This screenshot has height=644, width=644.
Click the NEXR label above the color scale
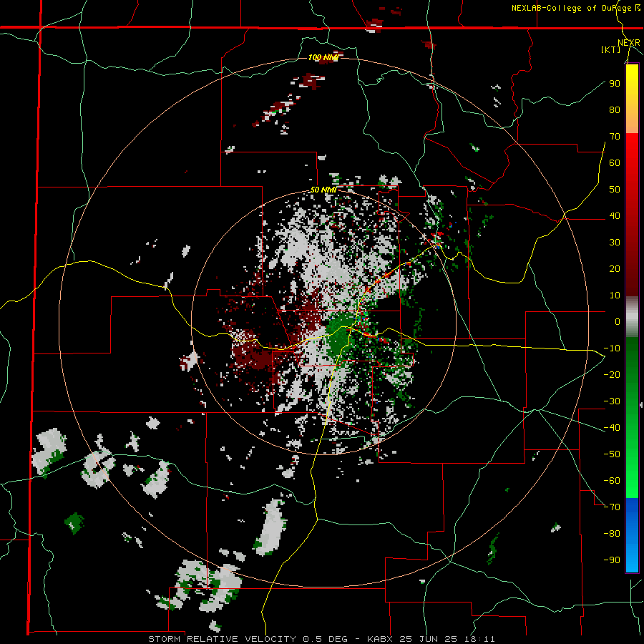(629, 43)
